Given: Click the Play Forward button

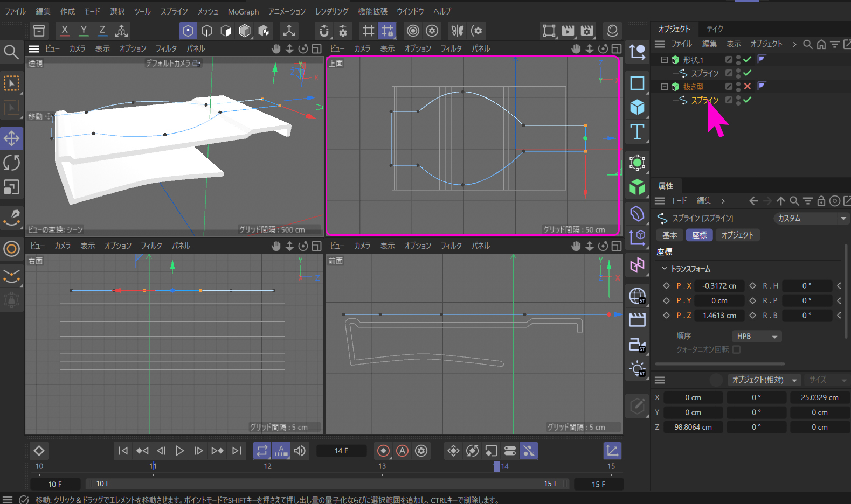Looking at the screenshot, I should click(x=179, y=451).
